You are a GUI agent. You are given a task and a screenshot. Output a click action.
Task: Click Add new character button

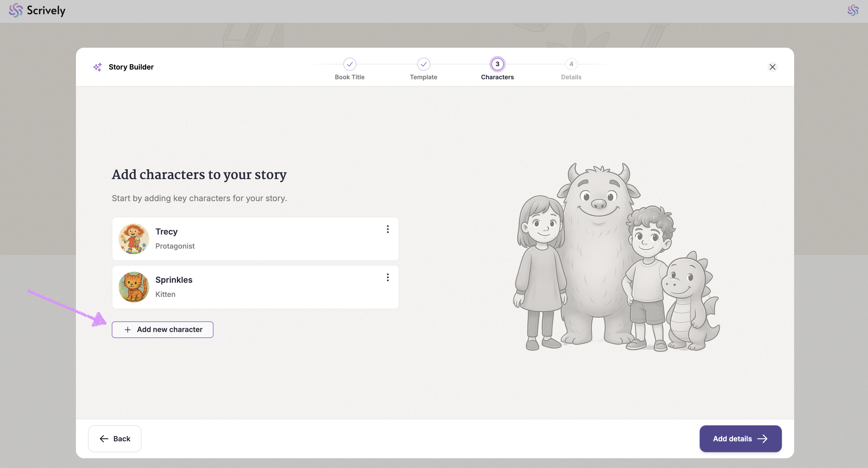pos(162,329)
